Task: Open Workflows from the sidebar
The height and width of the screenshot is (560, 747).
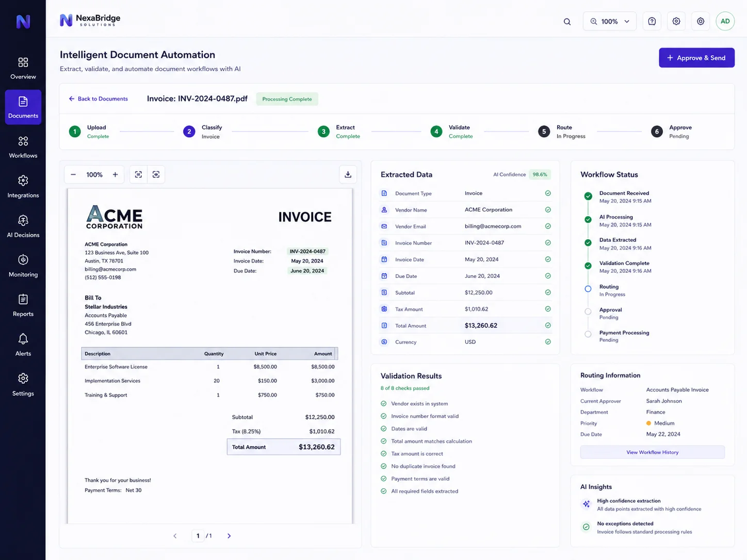Action: 23,147
